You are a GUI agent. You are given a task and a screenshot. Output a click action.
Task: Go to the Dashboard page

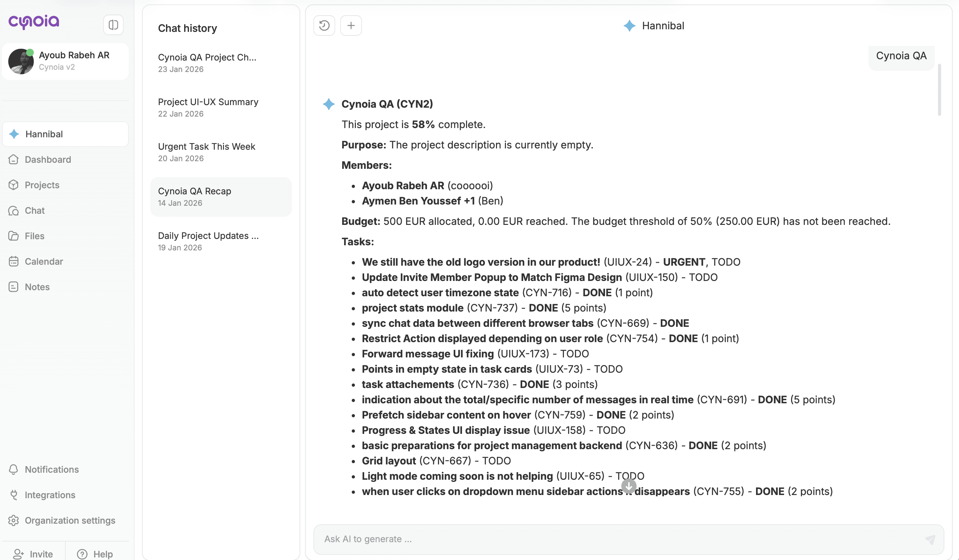(x=47, y=159)
